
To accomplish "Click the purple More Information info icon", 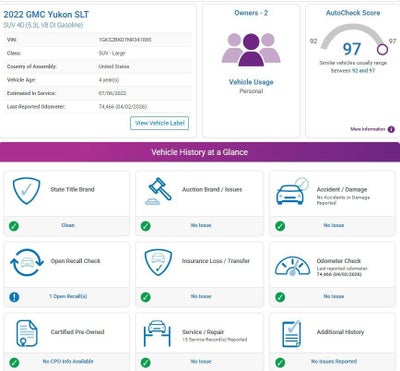I will 391,129.
